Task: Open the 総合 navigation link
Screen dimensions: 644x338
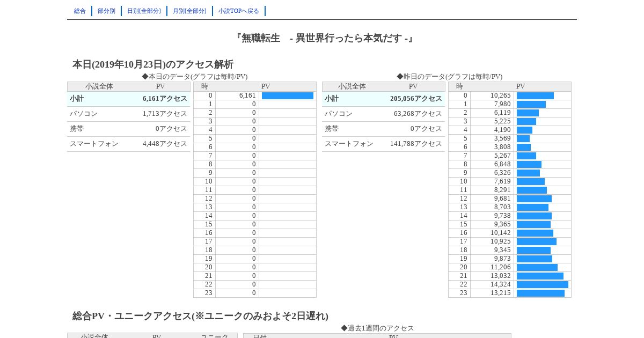Action: pyautogui.click(x=80, y=11)
